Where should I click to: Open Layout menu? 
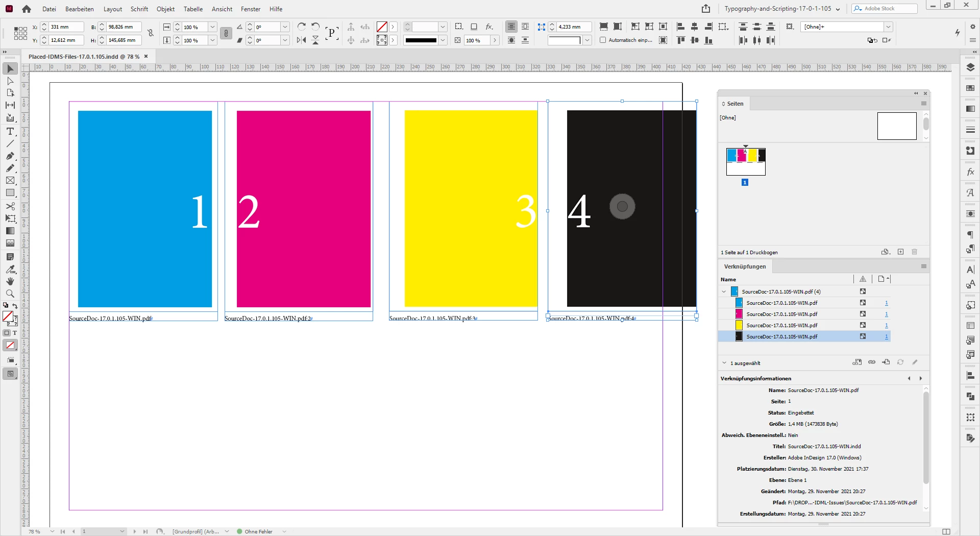point(113,9)
